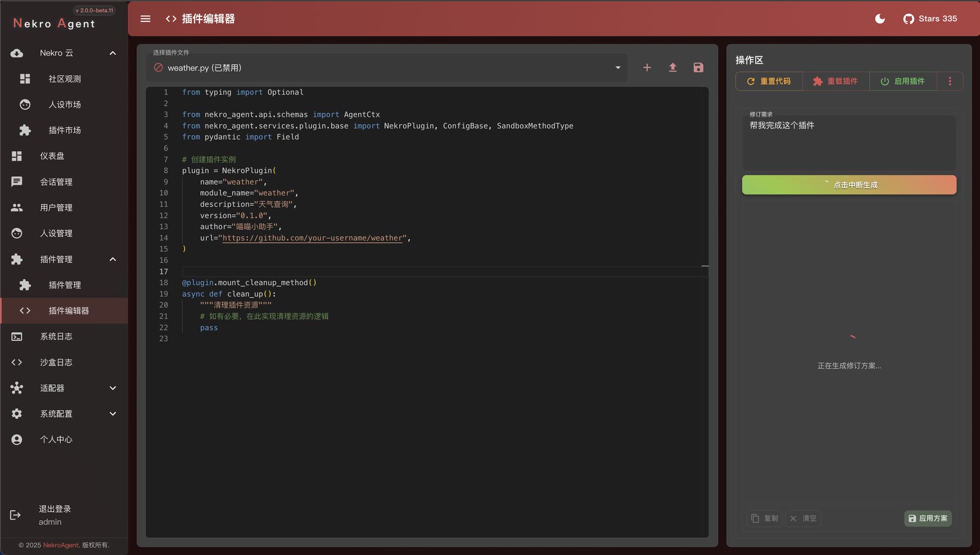
Task: Open GitHub Stars 335 link
Action: [x=930, y=19]
